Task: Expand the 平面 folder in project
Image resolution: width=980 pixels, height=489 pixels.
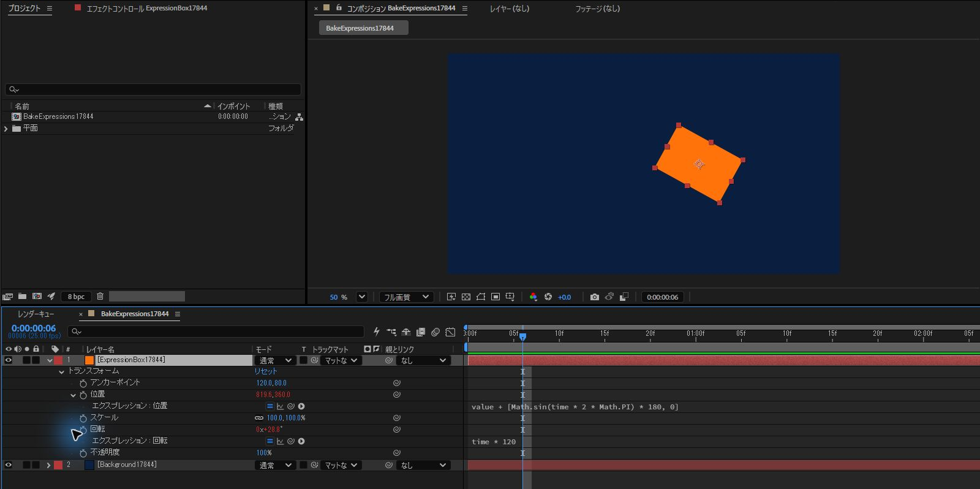Action: click(6, 129)
